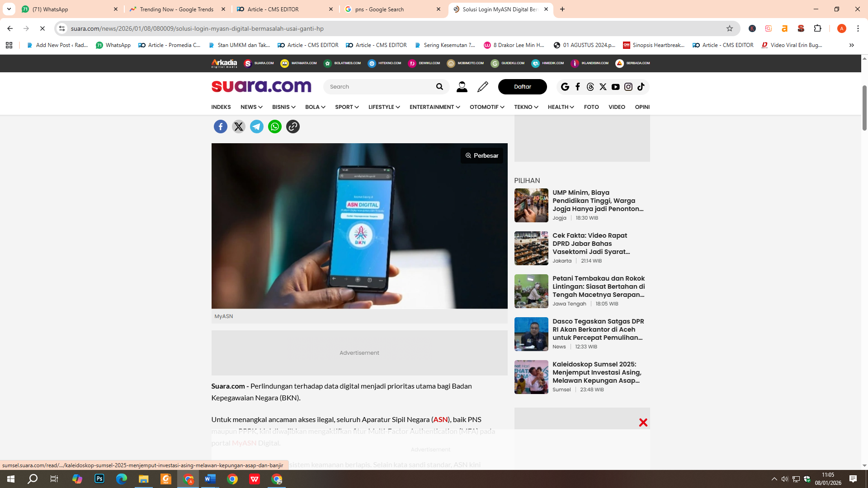868x488 pixels.
Task: Stop loading the page
Action: coord(42,28)
